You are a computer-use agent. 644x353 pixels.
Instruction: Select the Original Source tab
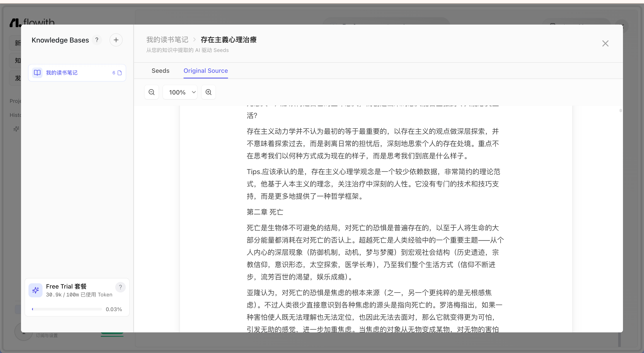click(205, 71)
